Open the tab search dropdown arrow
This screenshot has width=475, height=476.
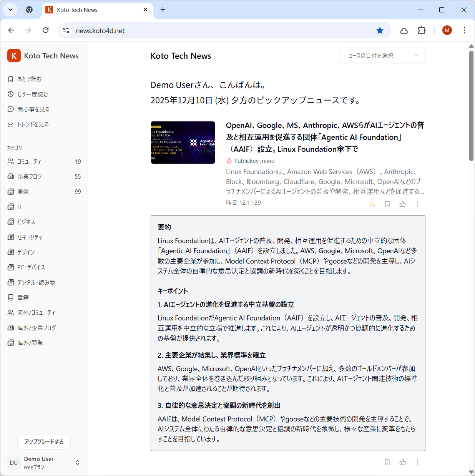pos(10,10)
